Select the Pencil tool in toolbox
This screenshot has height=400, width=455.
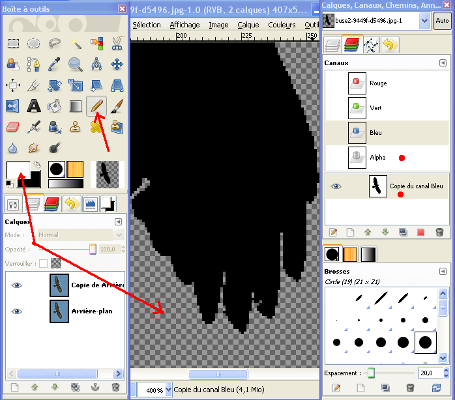[x=96, y=106]
